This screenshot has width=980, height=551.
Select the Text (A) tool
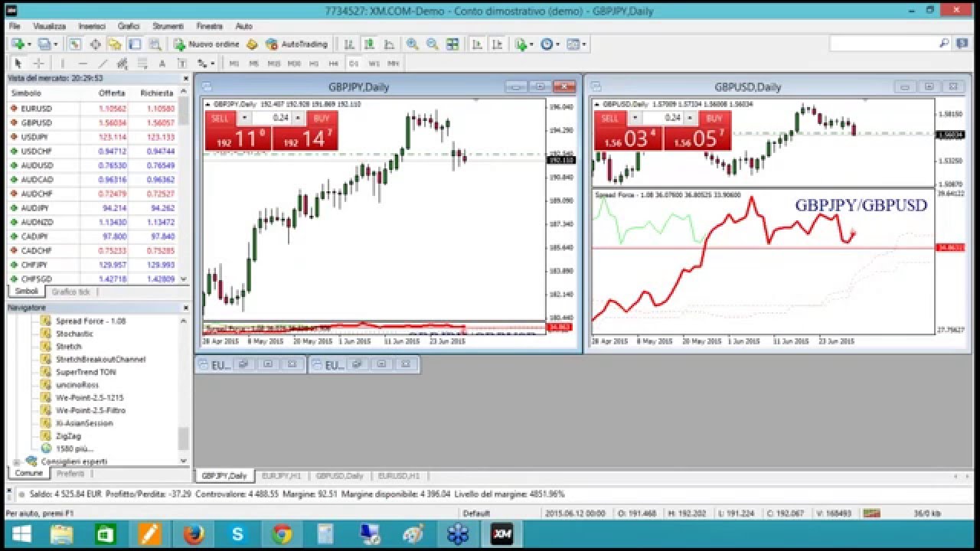(162, 64)
